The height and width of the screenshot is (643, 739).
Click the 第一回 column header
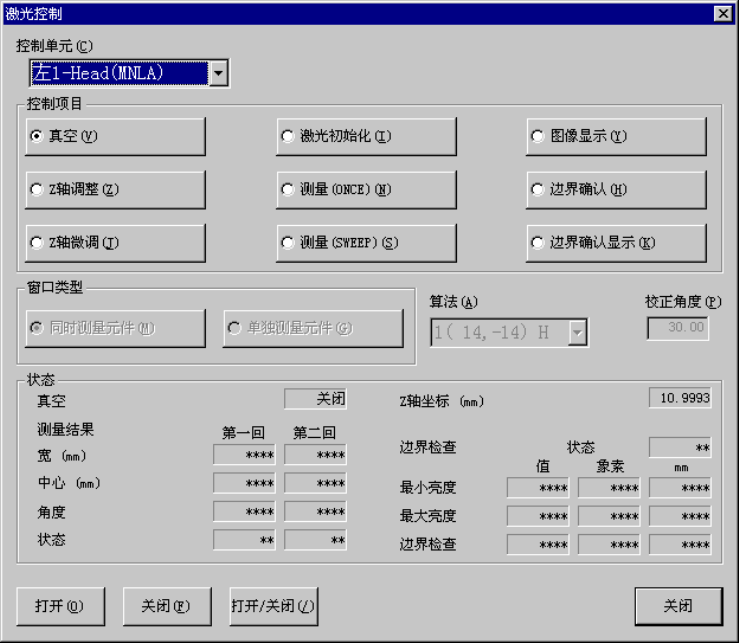point(243,433)
